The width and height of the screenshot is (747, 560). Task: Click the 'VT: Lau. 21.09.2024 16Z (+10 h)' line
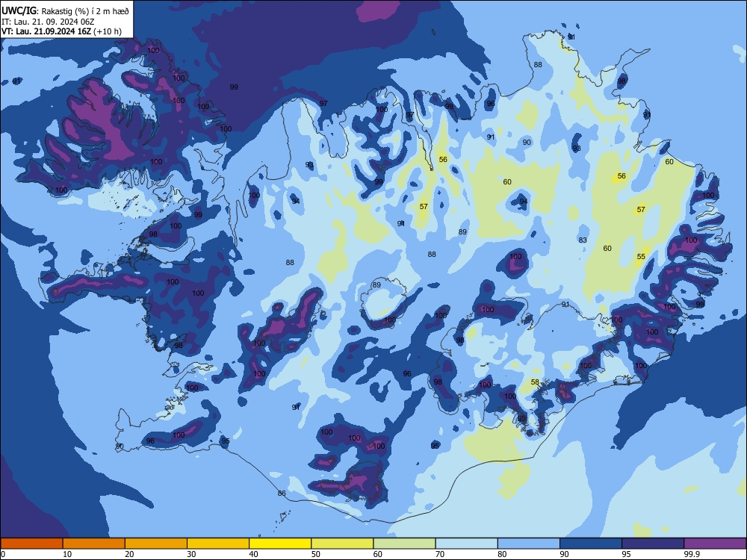pyautogui.click(x=61, y=32)
